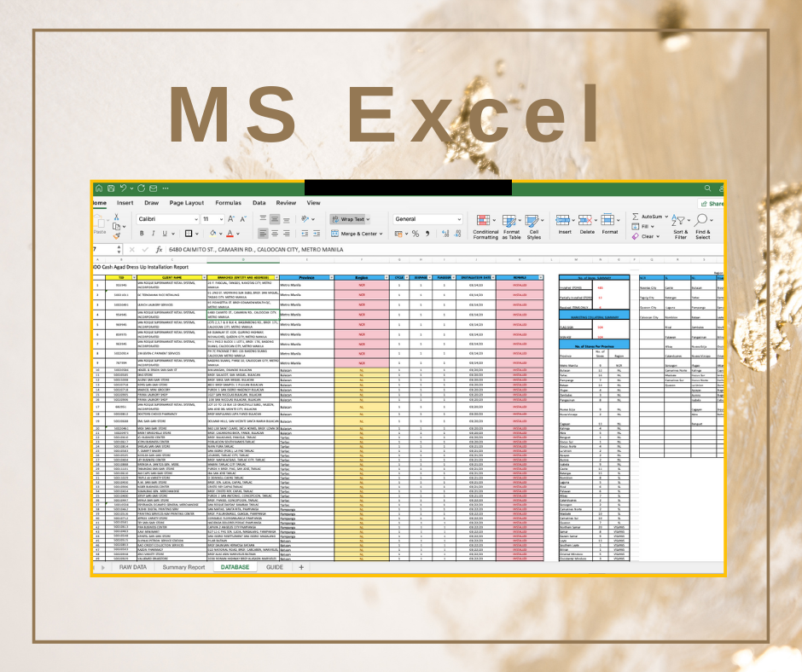The height and width of the screenshot is (672, 802).
Task: Align text to the right
Action: click(x=287, y=233)
